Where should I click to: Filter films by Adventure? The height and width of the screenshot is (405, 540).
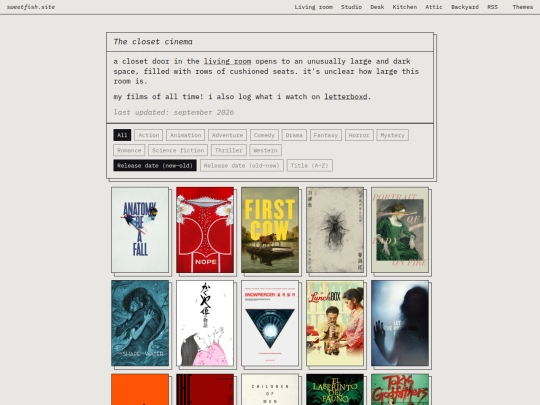[228, 135]
